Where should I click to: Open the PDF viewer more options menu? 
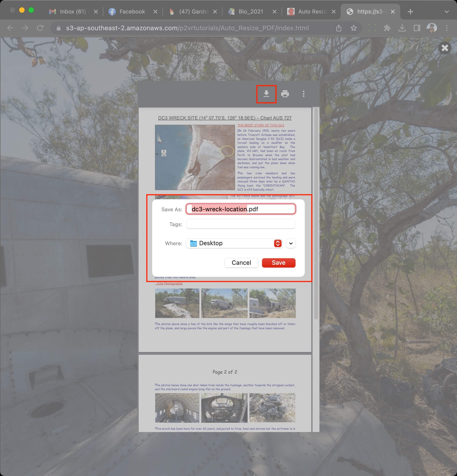click(x=303, y=94)
